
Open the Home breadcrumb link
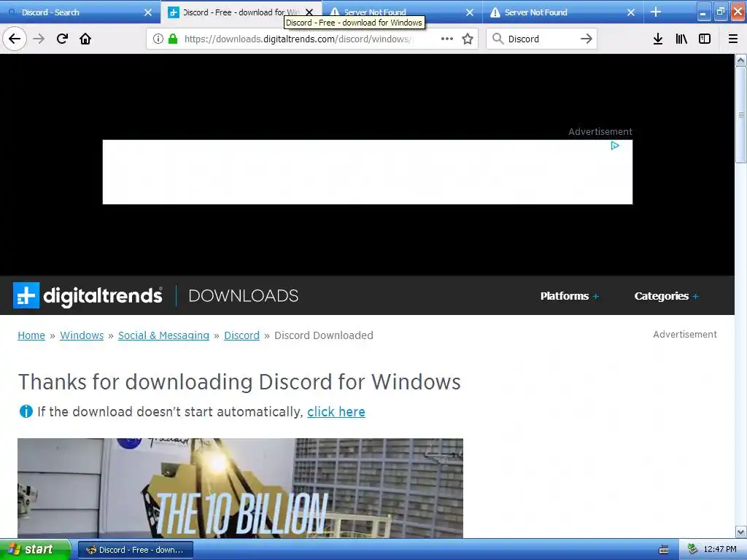[x=31, y=335]
